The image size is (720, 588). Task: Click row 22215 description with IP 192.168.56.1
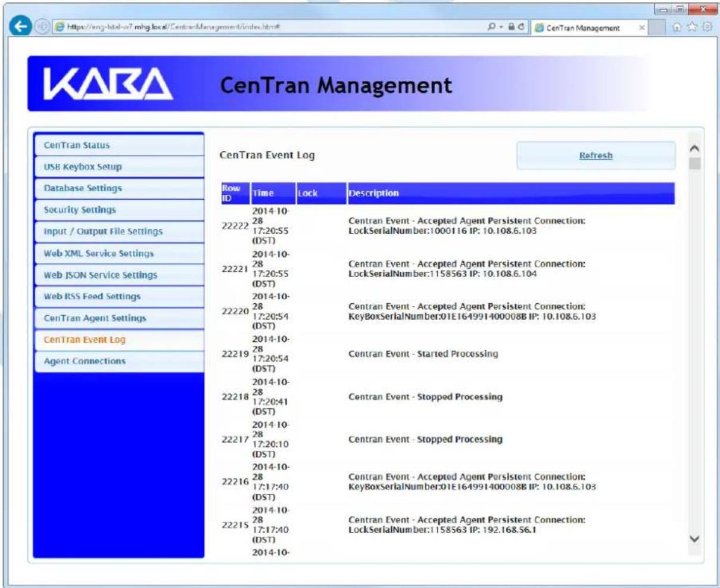[467, 525]
